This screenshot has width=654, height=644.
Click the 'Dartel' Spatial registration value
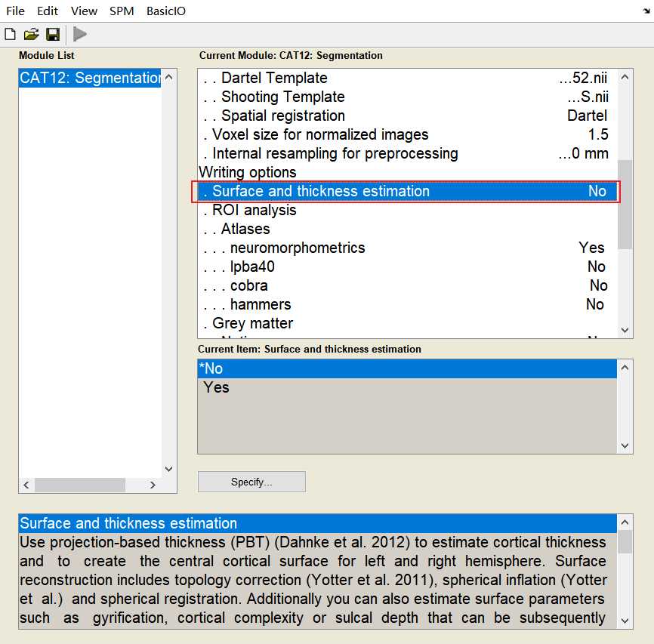pos(588,116)
